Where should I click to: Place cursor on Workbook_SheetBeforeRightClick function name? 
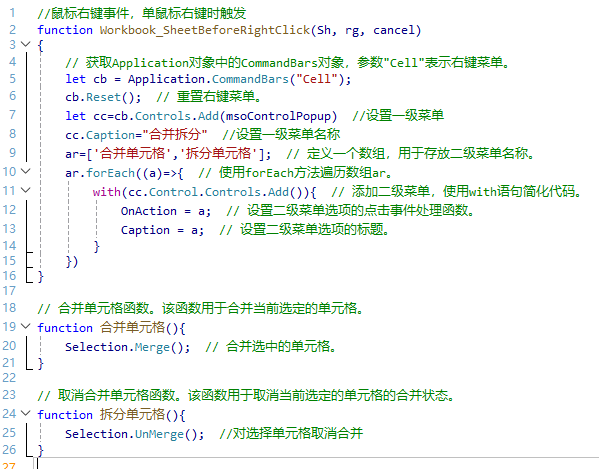pyautogui.click(x=205, y=30)
